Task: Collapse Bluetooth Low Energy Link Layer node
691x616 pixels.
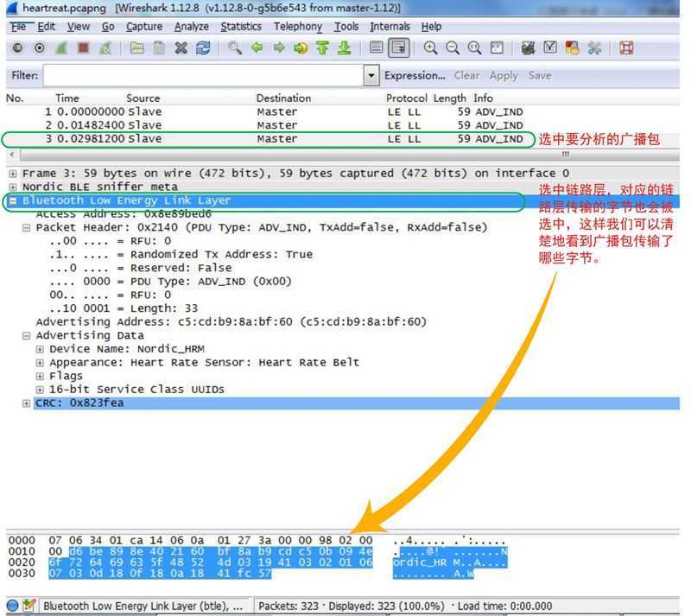Action: [13, 200]
